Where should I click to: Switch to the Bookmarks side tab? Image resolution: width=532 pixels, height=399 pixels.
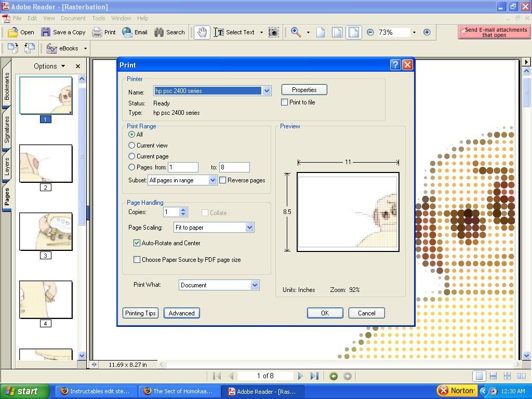pyautogui.click(x=7, y=86)
